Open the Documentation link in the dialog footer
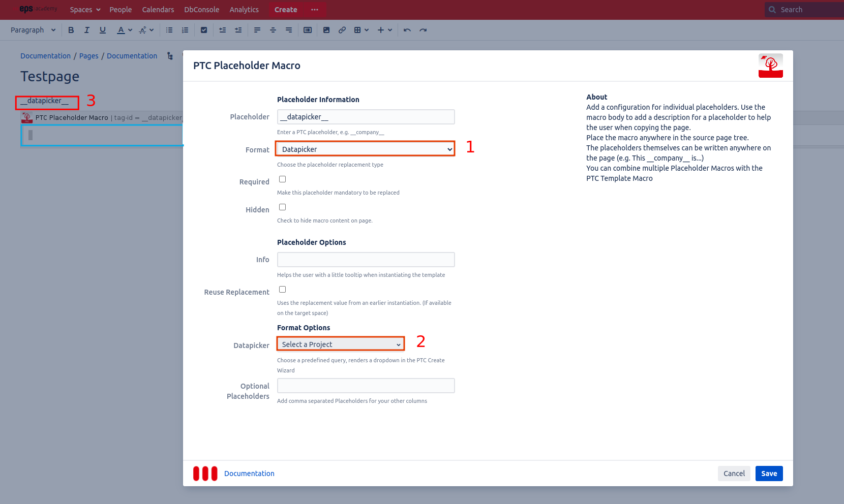The width and height of the screenshot is (844, 504). [x=249, y=474]
